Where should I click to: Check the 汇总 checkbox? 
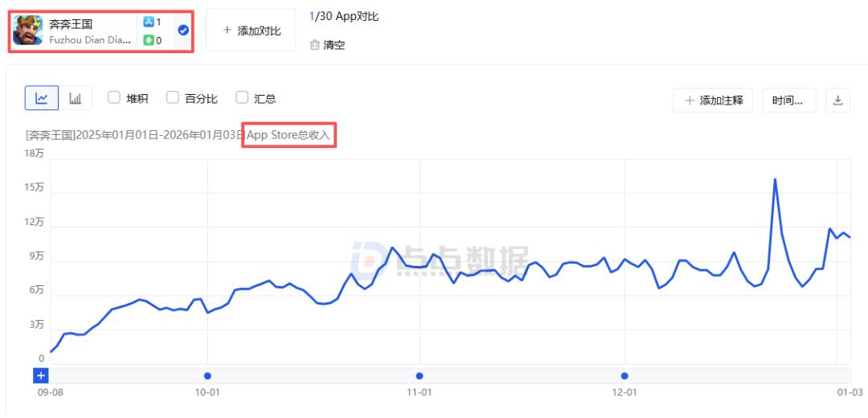point(242,98)
